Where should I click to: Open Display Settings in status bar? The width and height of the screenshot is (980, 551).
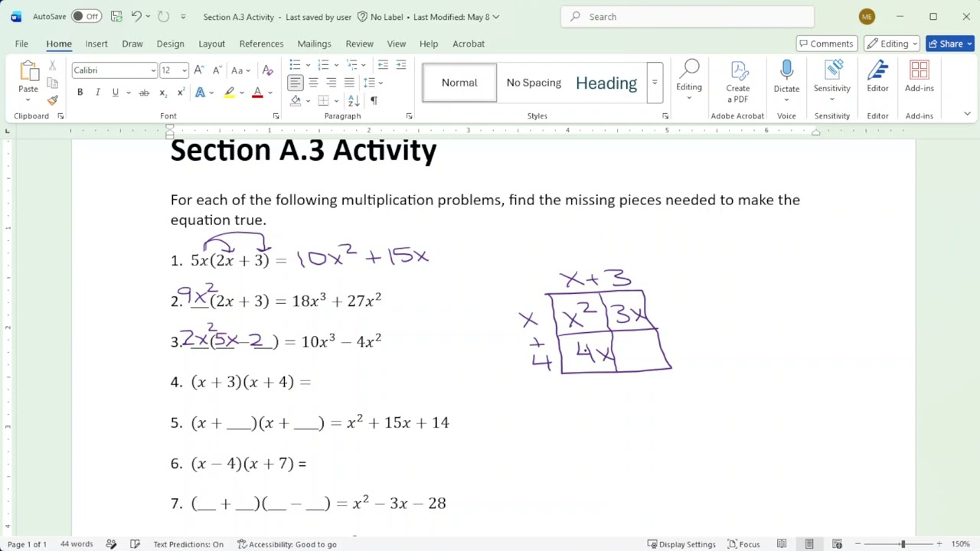click(681, 544)
